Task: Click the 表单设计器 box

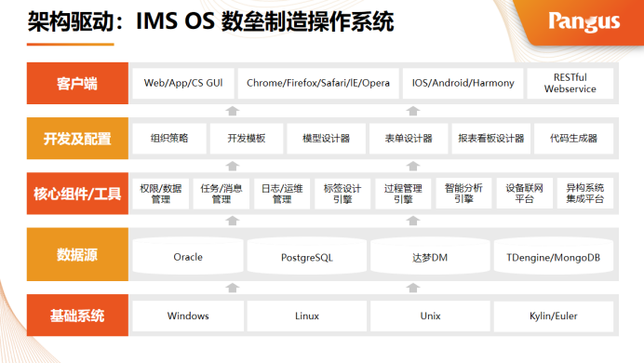Action: click(x=409, y=139)
